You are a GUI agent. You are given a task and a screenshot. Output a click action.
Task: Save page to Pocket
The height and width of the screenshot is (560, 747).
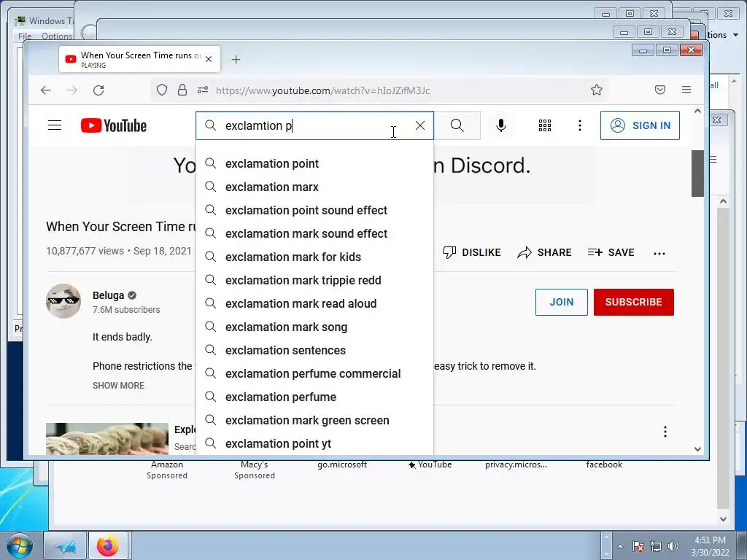(659, 90)
